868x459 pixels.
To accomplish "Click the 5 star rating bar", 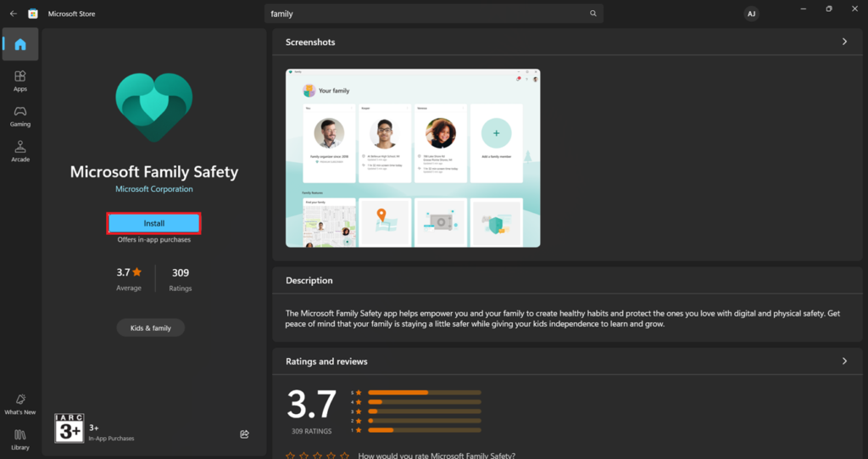I will point(425,393).
